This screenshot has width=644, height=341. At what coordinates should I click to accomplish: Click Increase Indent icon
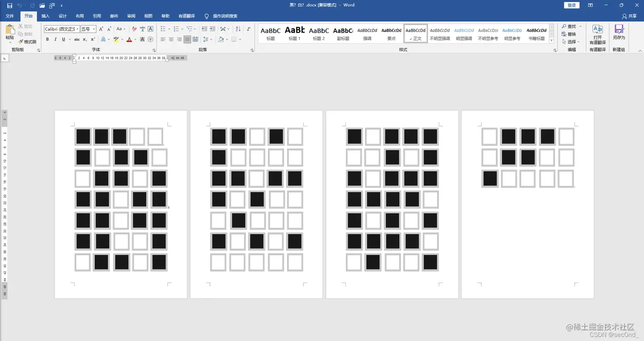(213, 29)
